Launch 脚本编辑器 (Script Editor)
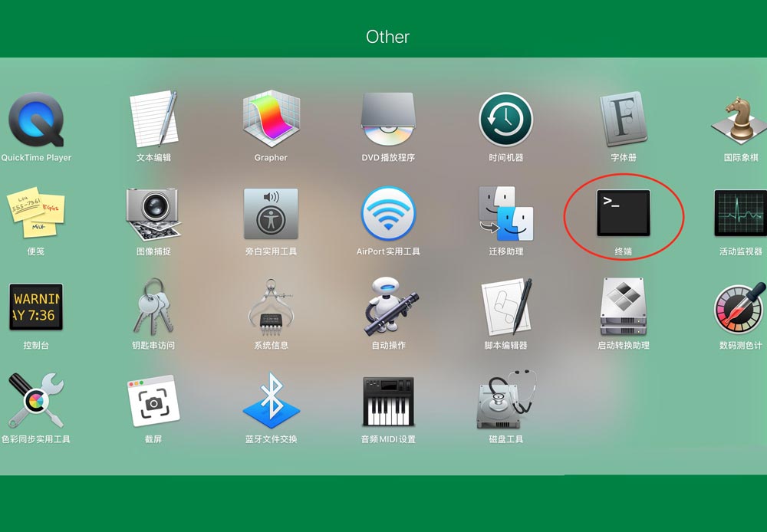 [x=507, y=306]
